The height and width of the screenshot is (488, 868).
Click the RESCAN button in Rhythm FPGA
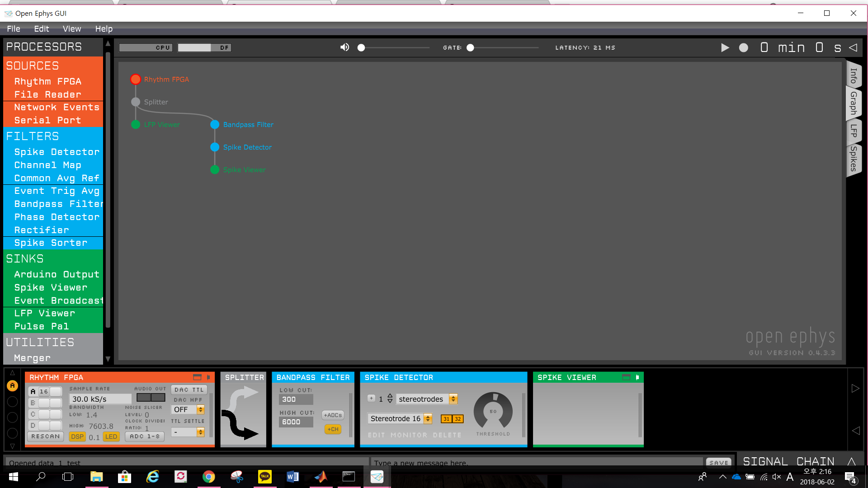tap(45, 436)
